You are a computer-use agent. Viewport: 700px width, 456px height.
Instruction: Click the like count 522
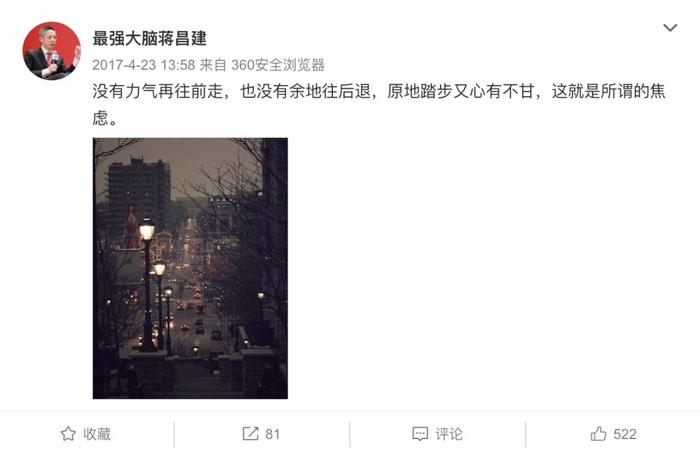[625, 434]
